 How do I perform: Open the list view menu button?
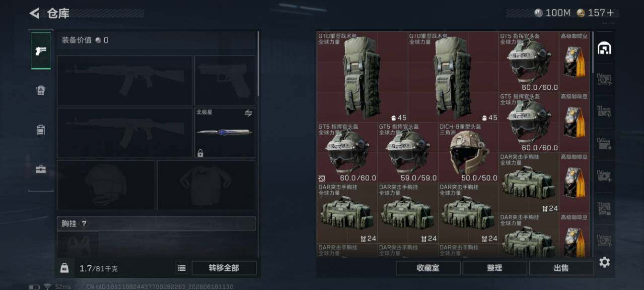pyautogui.click(x=182, y=268)
